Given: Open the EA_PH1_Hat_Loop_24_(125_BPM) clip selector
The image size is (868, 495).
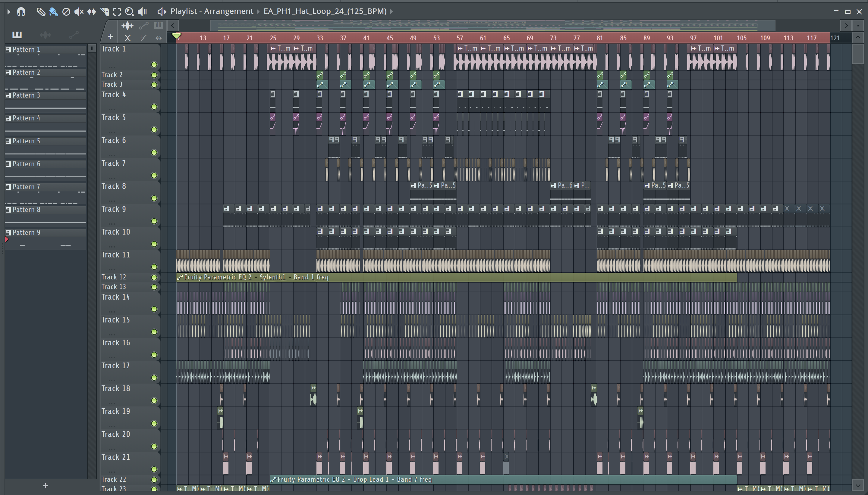Looking at the screenshot, I should coord(325,11).
